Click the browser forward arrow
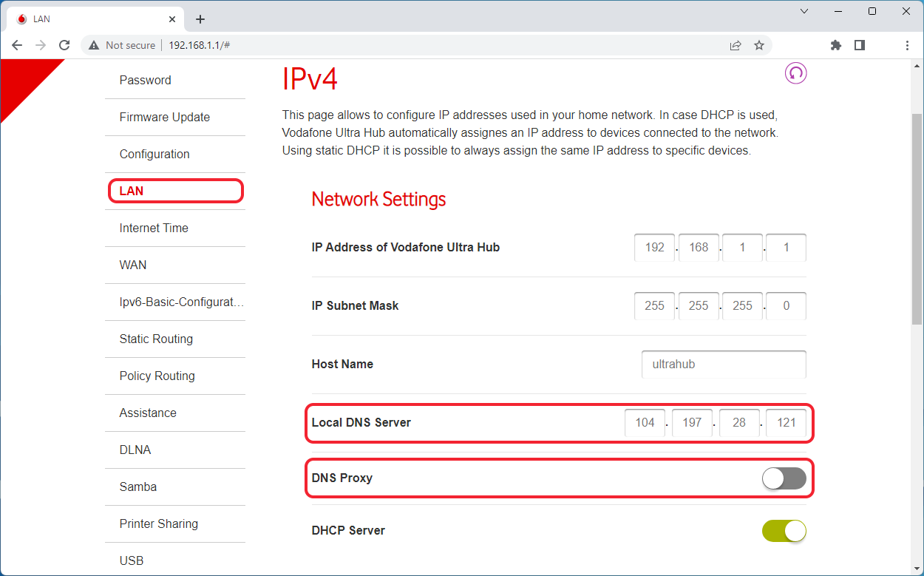This screenshot has width=924, height=576. click(41, 45)
